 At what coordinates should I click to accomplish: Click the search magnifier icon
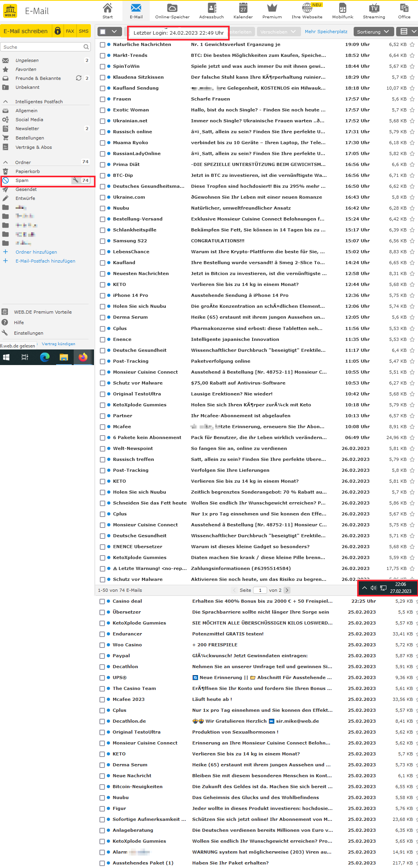tap(86, 47)
